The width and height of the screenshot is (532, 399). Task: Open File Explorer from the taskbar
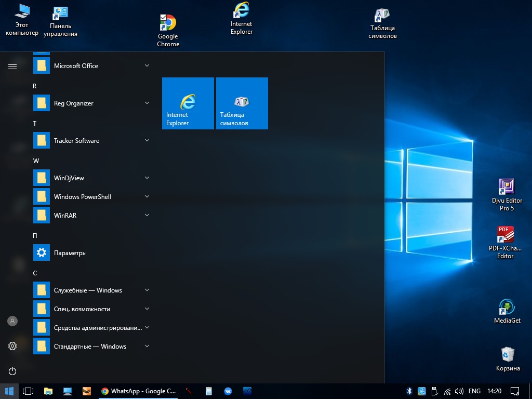48,391
